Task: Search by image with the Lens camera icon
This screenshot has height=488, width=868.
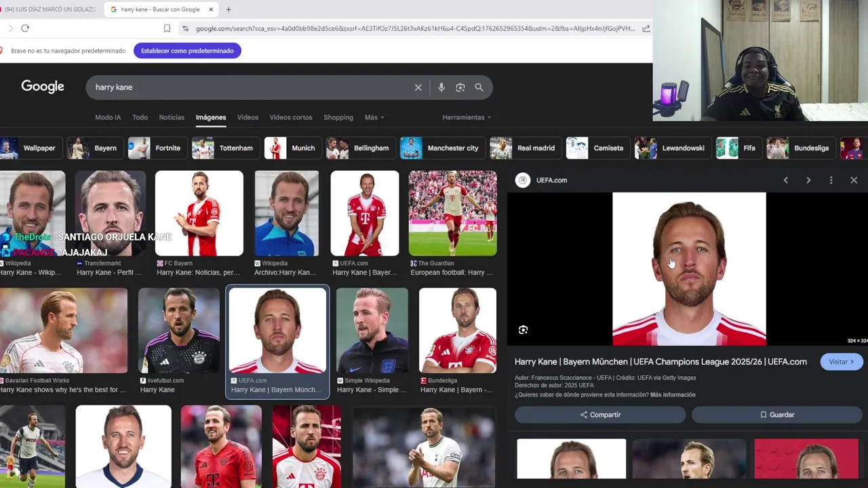Action: [x=460, y=87]
